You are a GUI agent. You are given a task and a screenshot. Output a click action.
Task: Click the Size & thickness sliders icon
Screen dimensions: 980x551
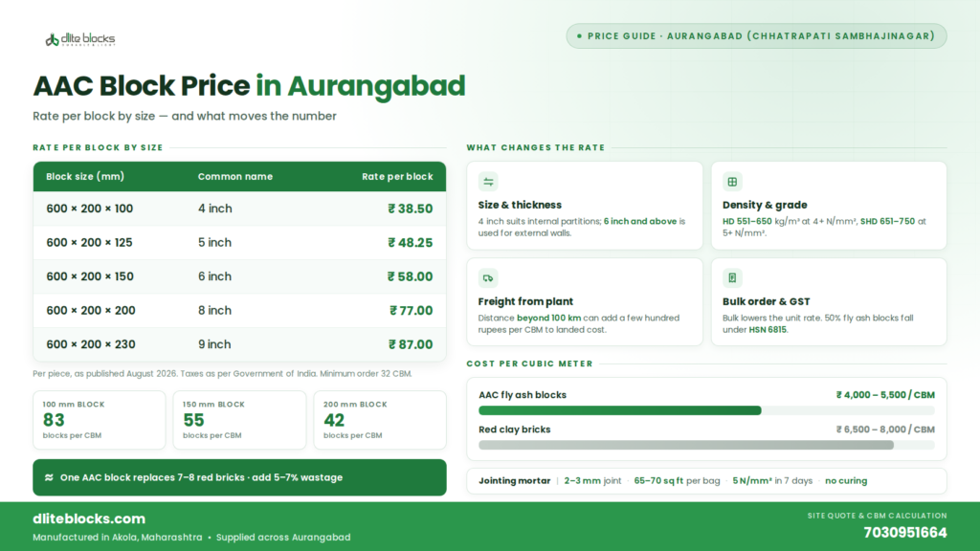pyautogui.click(x=488, y=182)
